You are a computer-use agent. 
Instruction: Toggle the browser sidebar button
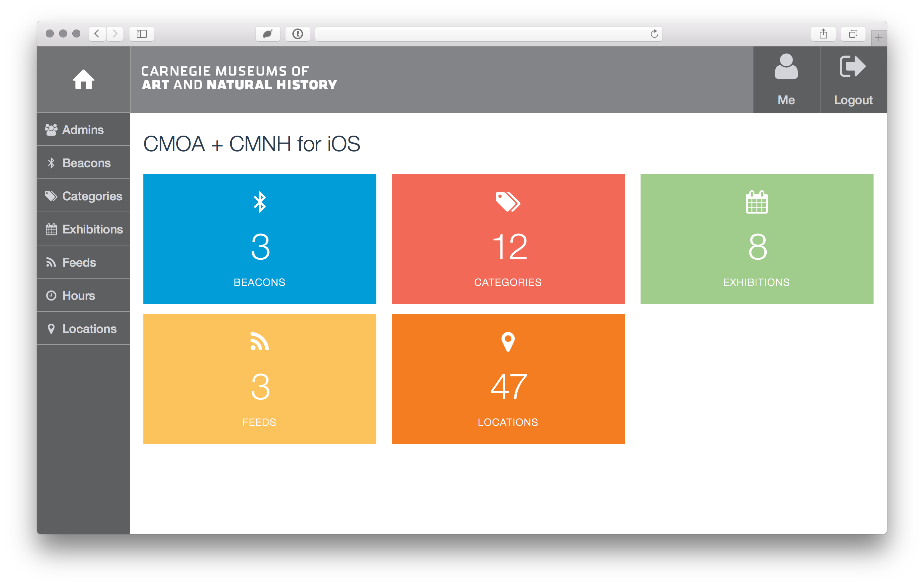pos(142,34)
